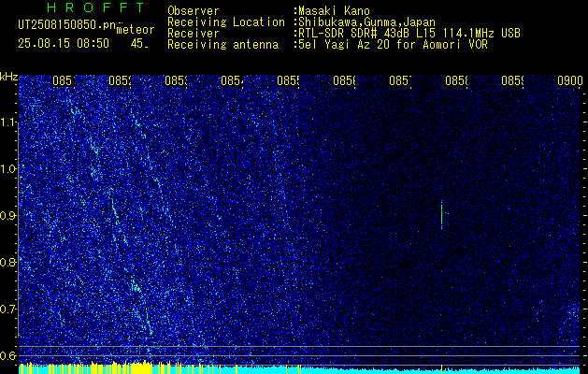Click the 0900 time marker
The width and height of the screenshot is (588, 374).
tap(570, 81)
